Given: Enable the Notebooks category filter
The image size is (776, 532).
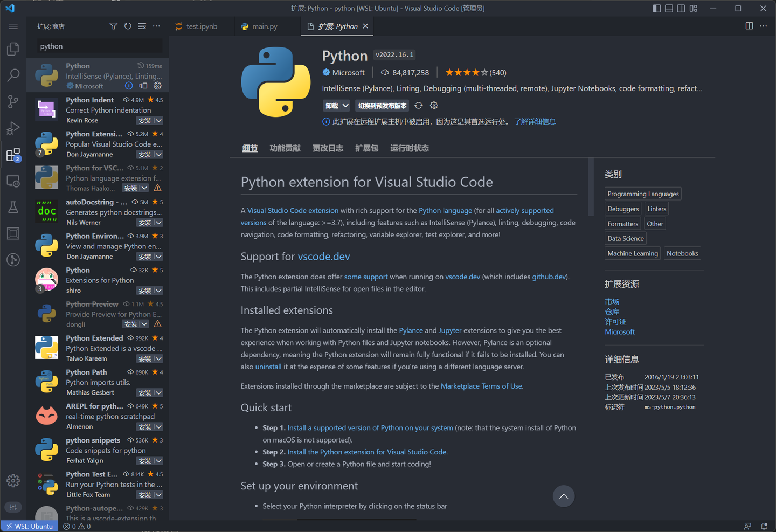Looking at the screenshot, I should tap(682, 253).
